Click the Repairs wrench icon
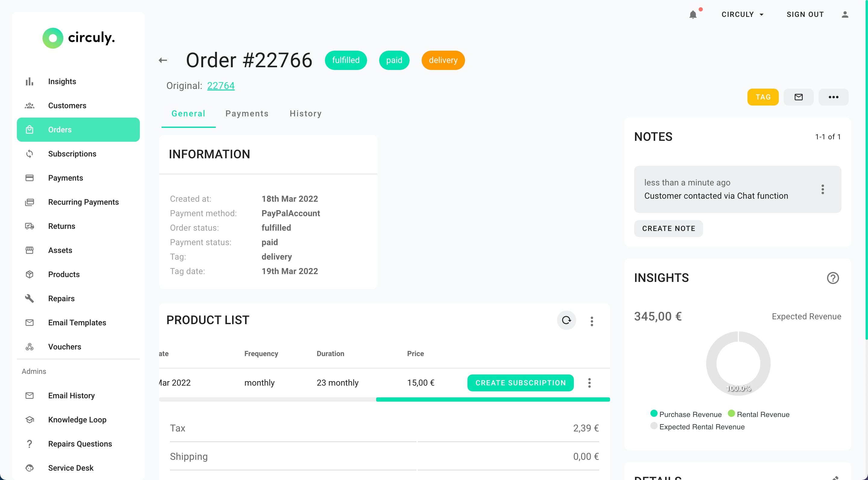The width and height of the screenshot is (868, 480). 30,298
